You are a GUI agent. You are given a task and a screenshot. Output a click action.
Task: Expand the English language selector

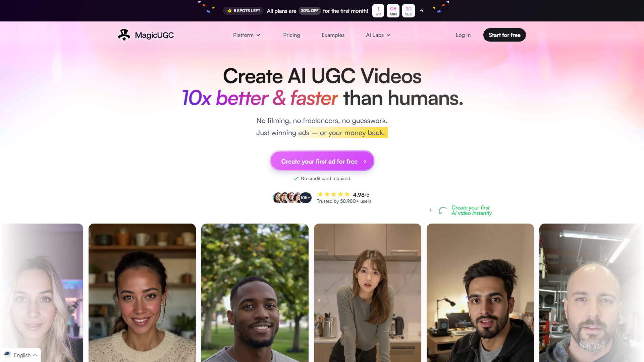coord(21,355)
